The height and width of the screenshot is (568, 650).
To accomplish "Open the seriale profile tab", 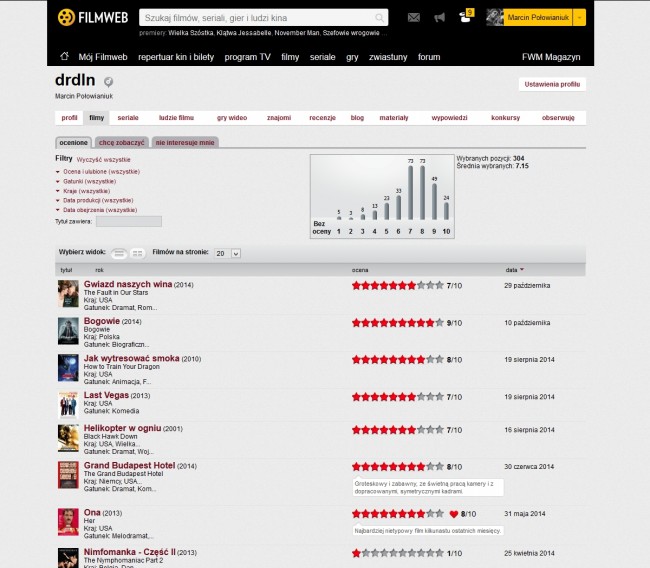I will 128,118.
